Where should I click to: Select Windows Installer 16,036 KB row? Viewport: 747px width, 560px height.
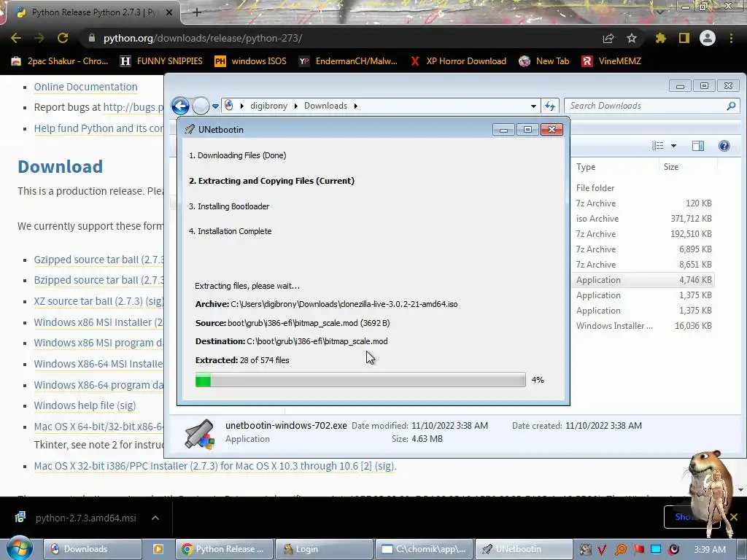(x=643, y=326)
